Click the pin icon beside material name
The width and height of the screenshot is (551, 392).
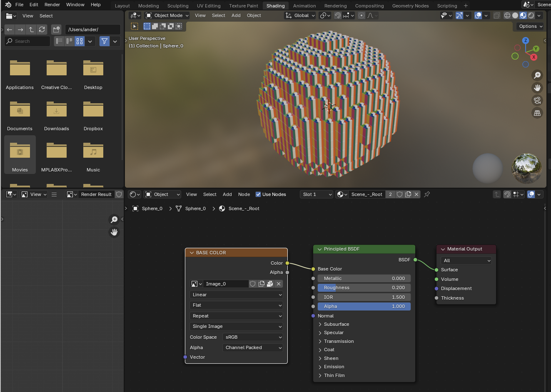(427, 194)
